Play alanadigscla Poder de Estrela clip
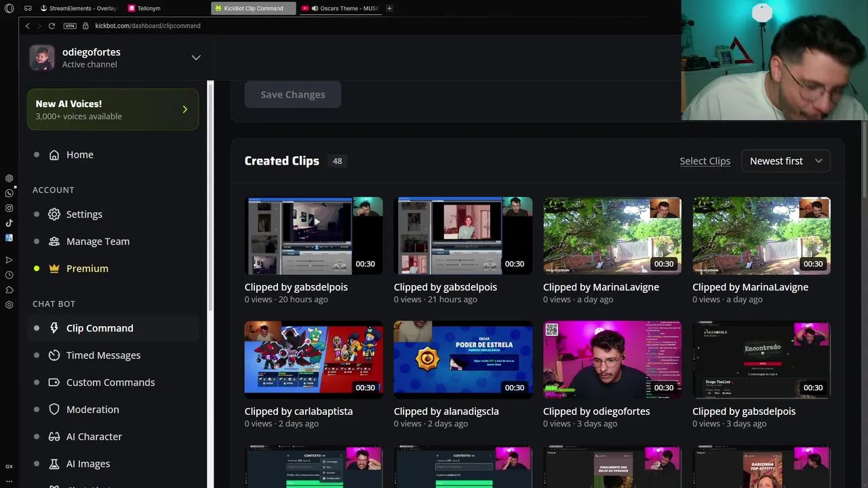The height and width of the screenshot is (488, 868). coord(463,360)
